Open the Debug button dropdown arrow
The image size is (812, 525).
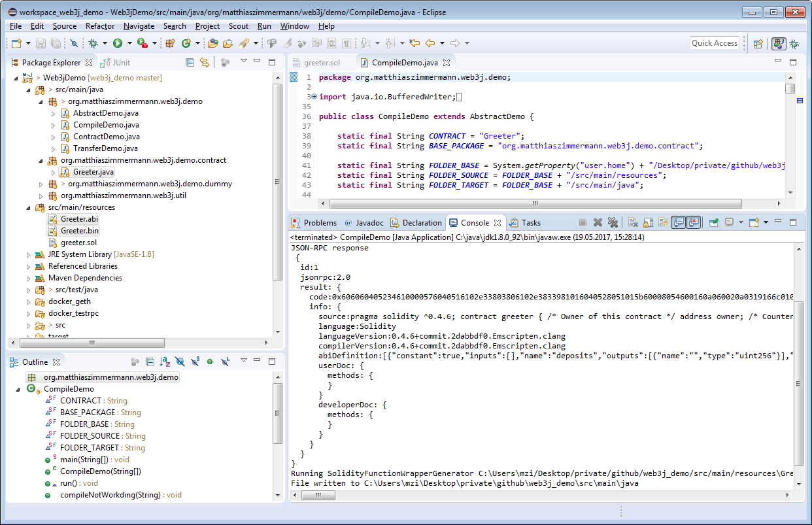105,43
